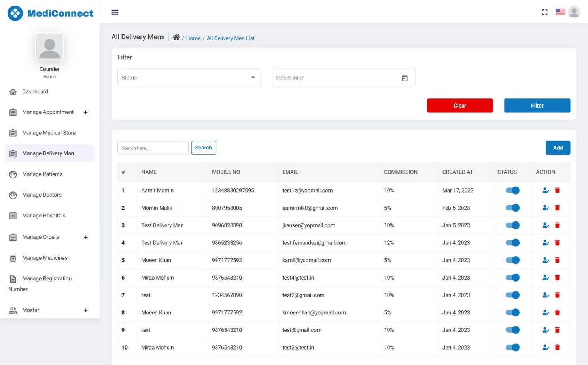
Task: Select Manage Medical Store in sidebar
Action: (49, 132)
